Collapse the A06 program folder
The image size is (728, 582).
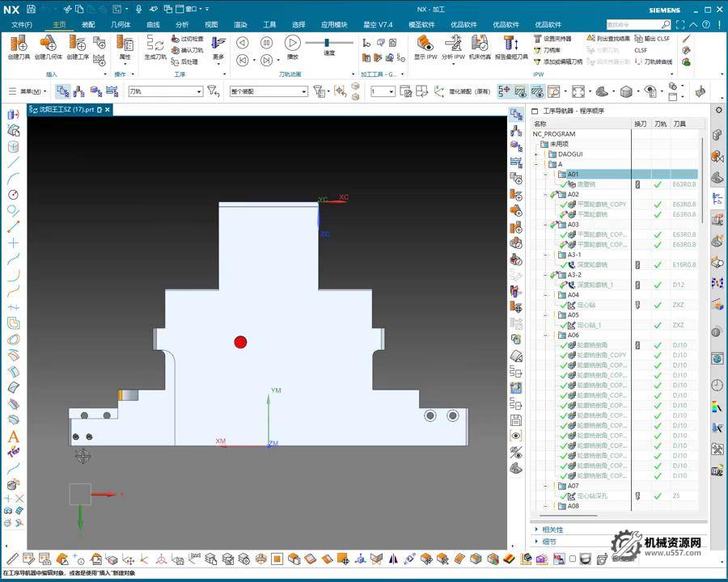pos(545,335)
